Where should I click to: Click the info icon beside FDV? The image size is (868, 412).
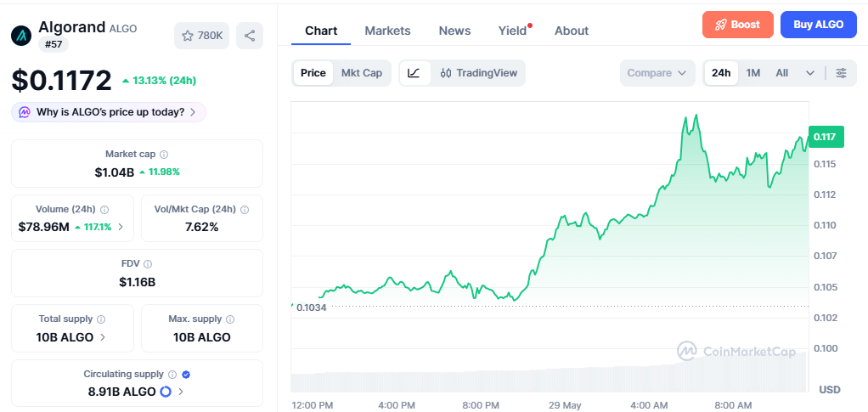tap(148, 264)
